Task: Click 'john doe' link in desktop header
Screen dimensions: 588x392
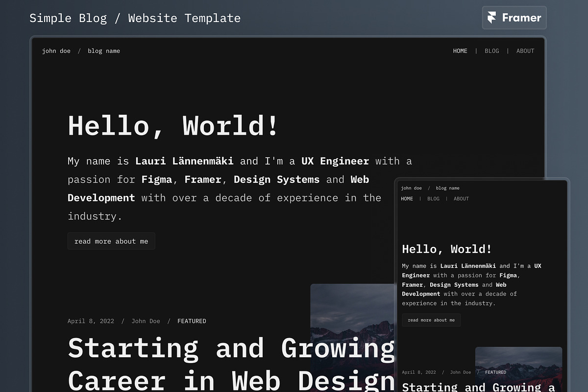Action: 56,51
